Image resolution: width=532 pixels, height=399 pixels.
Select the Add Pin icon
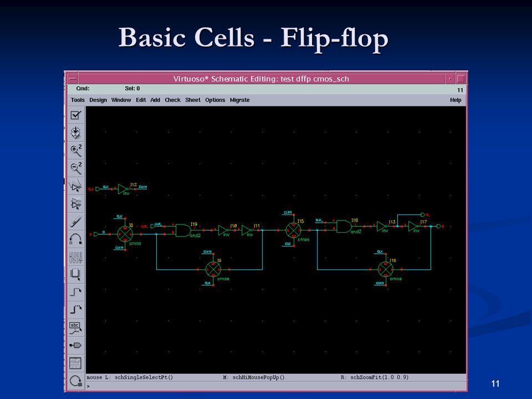point(76,345)
